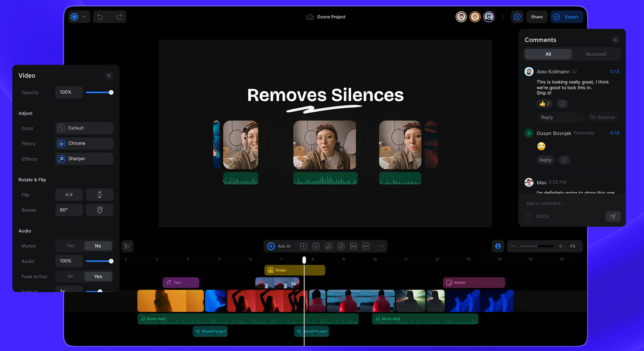
Task: Click the timeline zoom out minus icon
Action: tap(513, 246)
